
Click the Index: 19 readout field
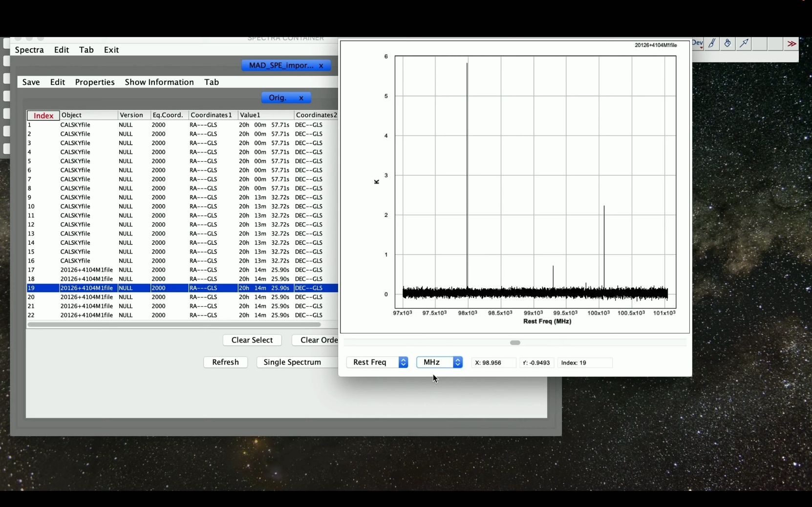(x=585, y=362)
